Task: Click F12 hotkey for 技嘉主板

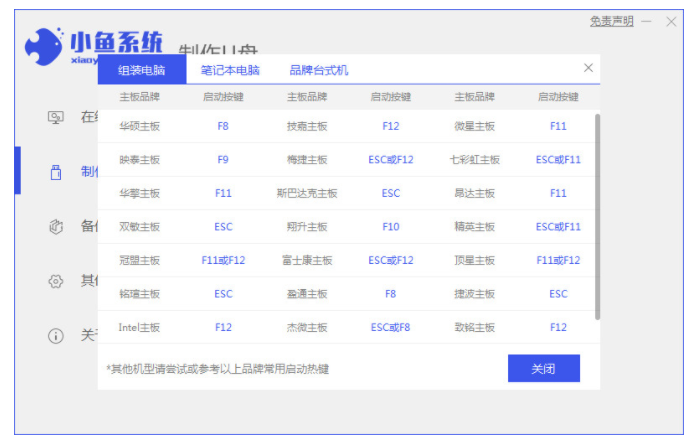Action: tap(391, 126)
